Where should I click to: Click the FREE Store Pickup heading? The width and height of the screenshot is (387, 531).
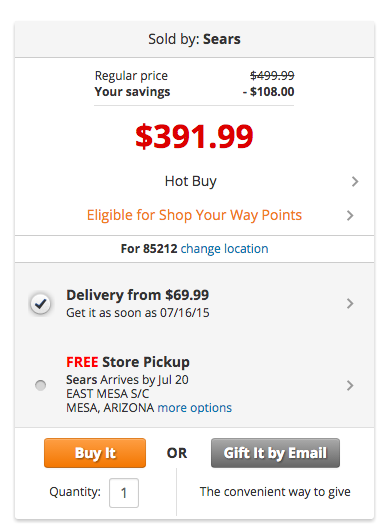[128, 362]
